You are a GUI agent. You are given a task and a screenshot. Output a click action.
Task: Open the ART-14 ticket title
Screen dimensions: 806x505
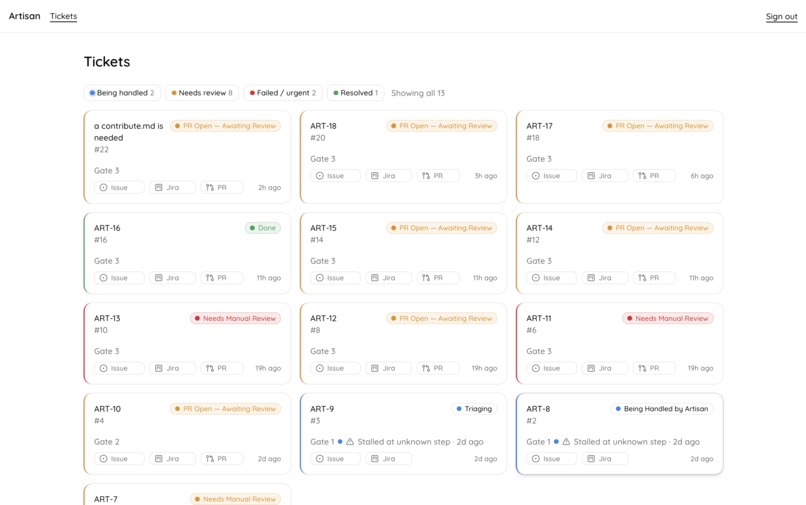click(539, 228)
